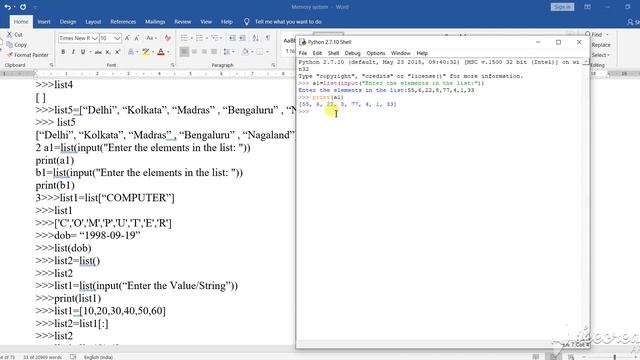The height and width of the screenshot is (360, 640).
Task: Open the Times New Roman font dropdown
Action: point(95,38)
